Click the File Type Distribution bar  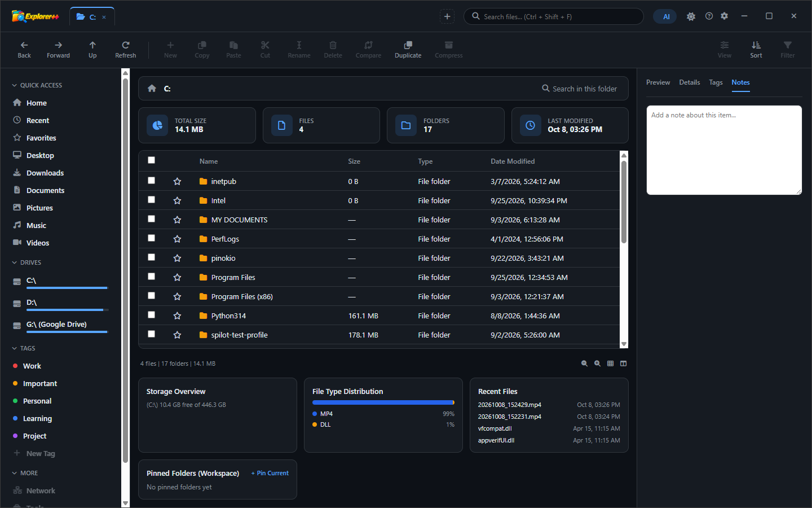(383, 402)
